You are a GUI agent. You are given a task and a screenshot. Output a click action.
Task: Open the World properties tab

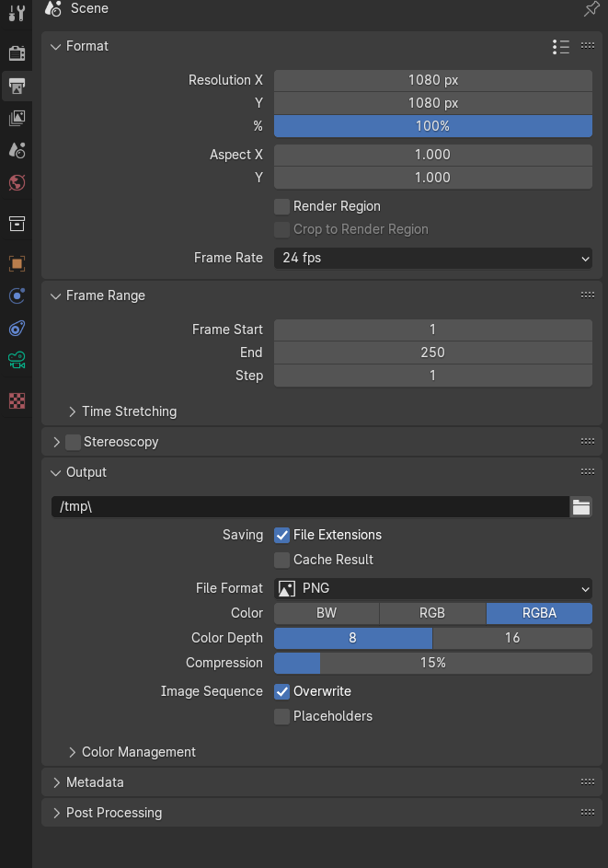pyautogui.click(x=17, y=182)
